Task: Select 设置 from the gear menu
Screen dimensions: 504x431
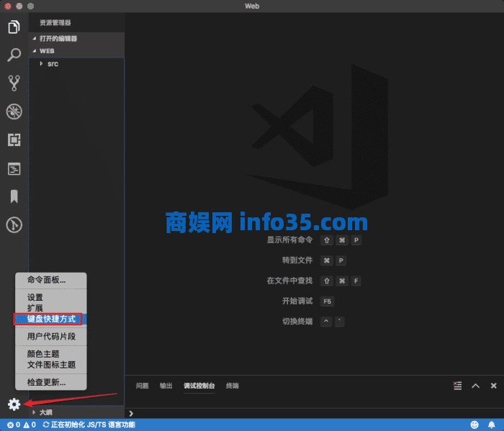Action: (51, 297)
